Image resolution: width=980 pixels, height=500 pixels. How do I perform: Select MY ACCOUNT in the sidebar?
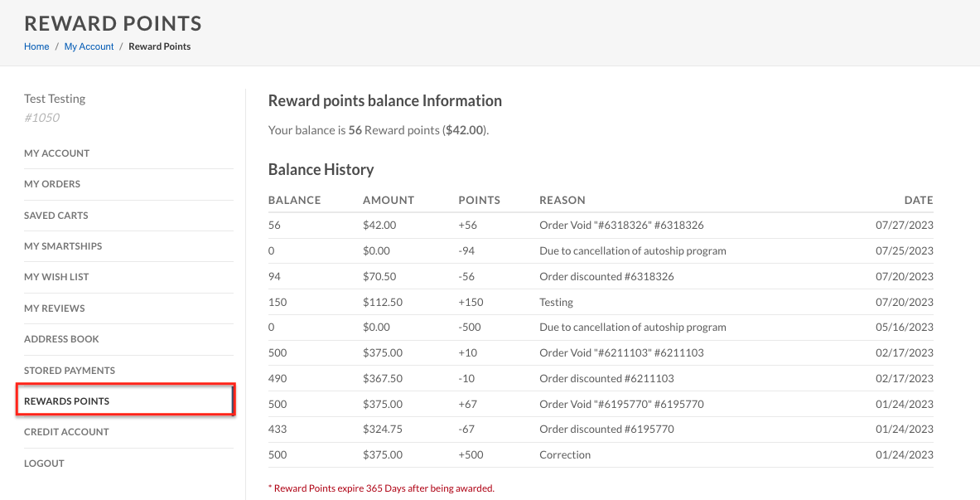pyautogui.click(x=57, y=153)
